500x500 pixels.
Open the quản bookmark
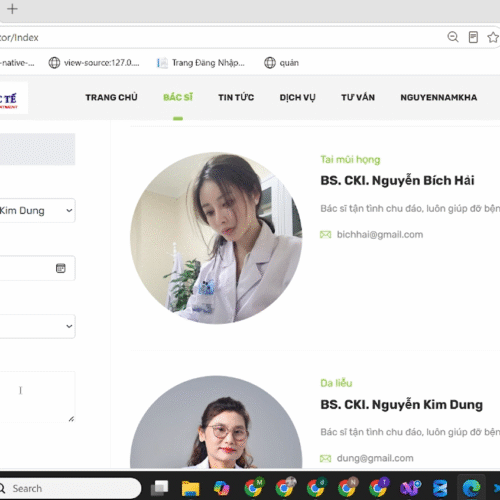tap(282, 63)
